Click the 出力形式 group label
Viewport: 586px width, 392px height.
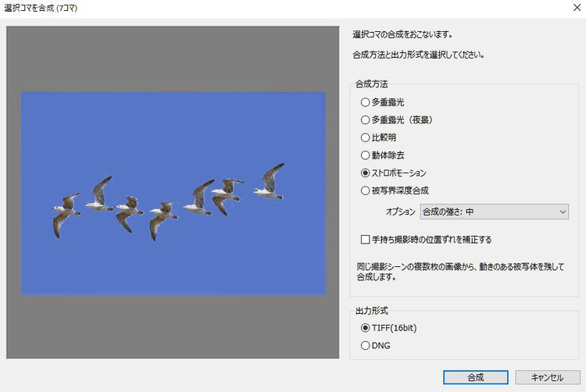click(373, 310)
